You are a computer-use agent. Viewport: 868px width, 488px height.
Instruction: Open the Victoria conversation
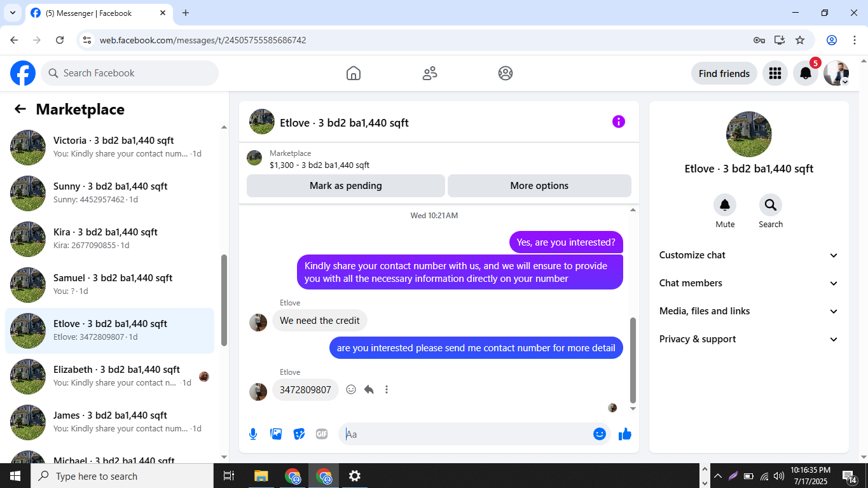click(109, 148)
